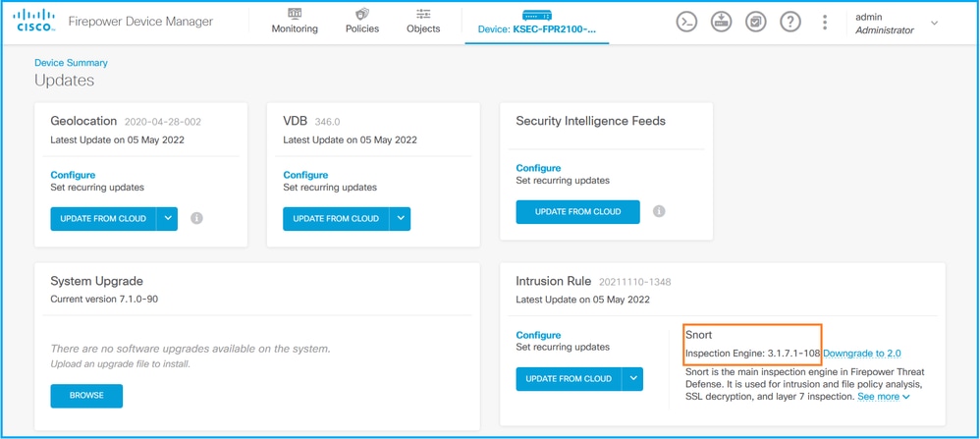Click VDB 'Latest Update on 05 May 2022'

350,140
